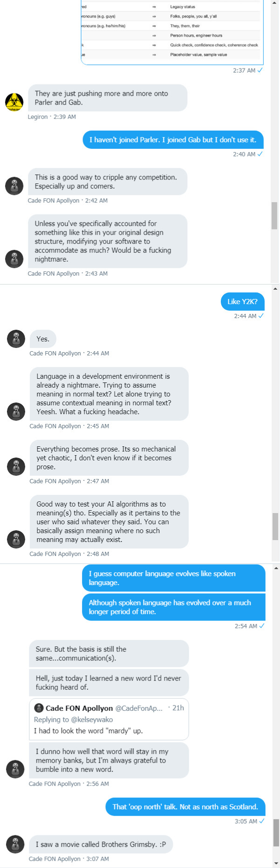Viewport: 280px width, 868px height.
Task: Click the 21h timestamp on the quoted tweet
Action: pos(178,708)
